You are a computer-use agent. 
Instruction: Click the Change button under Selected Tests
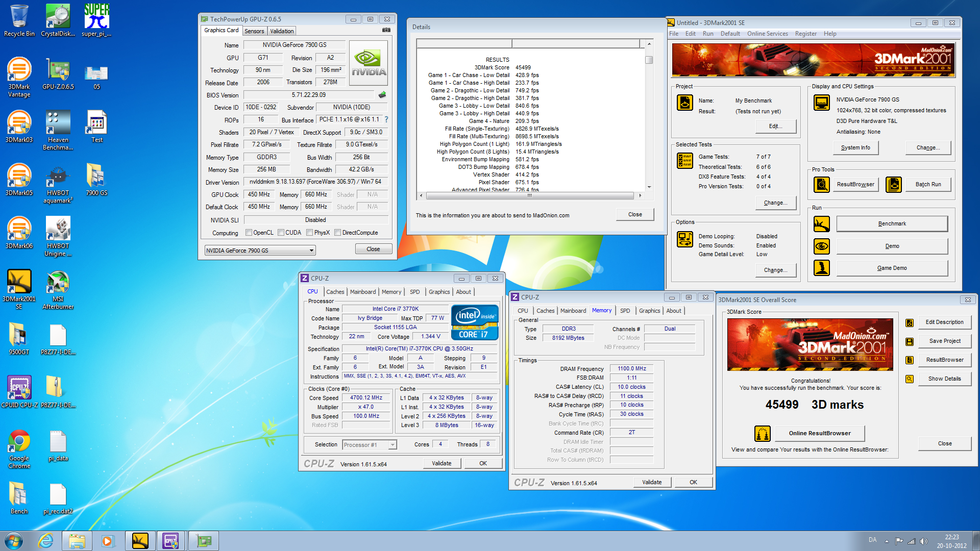775,203
